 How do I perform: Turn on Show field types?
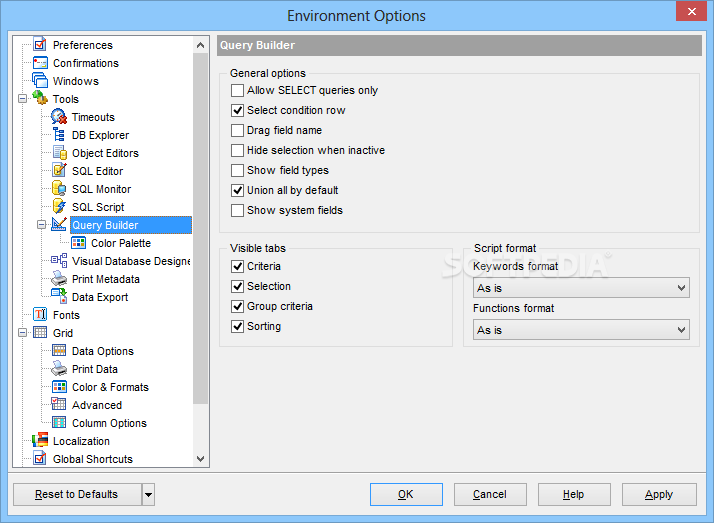(237, 171)
